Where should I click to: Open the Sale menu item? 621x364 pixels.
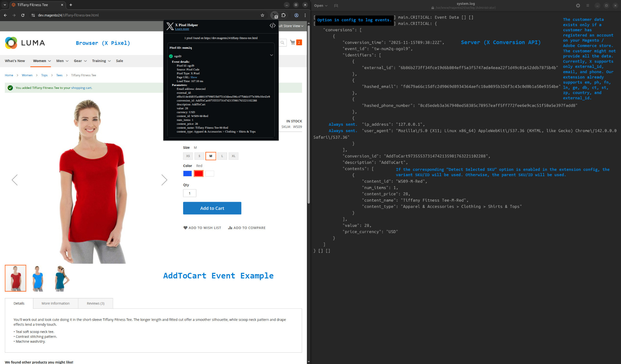[x=119, y=61]
